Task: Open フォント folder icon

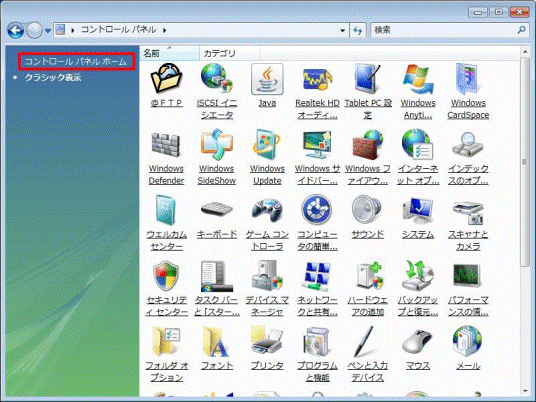Action: [x=215, y=341]
